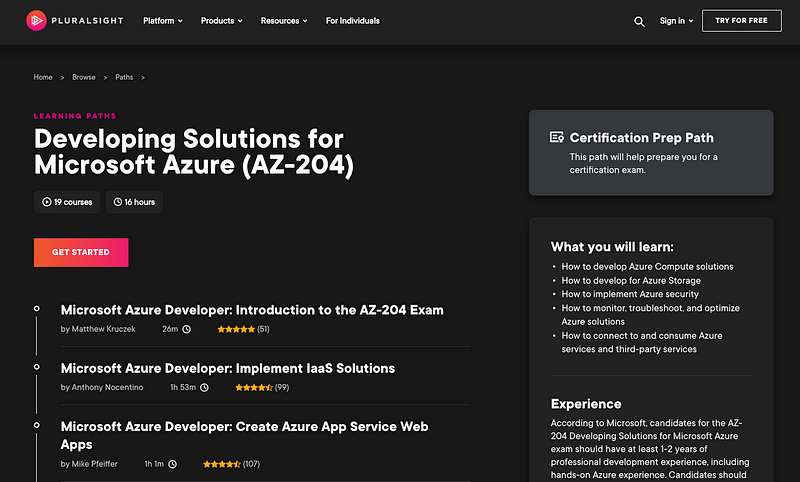Image resolution: width=800 pixels, height=482 pixels.
Task: Click the Pluralsight logo icon
Action: click(36, 21)
